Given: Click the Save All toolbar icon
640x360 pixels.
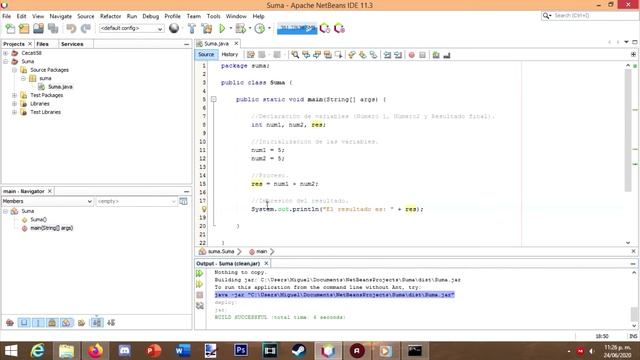Looking at the screenshot, I should point(53,29).
